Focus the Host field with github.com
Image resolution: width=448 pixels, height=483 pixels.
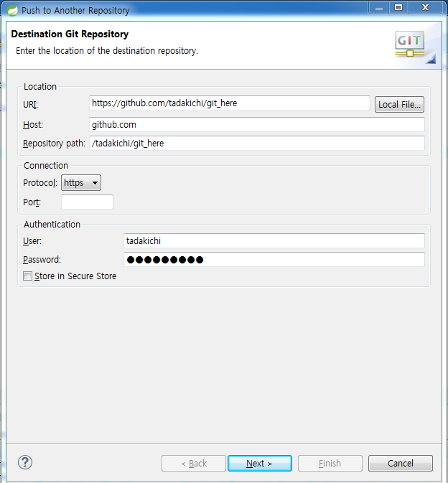[x=257, y=125]
